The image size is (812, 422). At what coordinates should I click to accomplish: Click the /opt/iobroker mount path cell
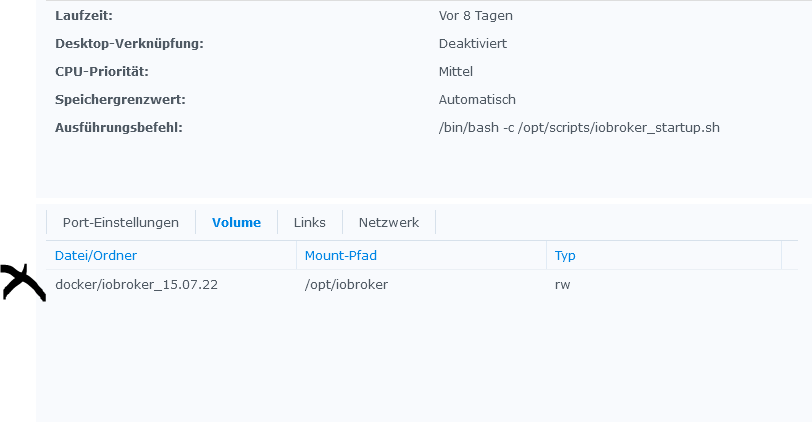pyautogui.click(x=346, y=285)
